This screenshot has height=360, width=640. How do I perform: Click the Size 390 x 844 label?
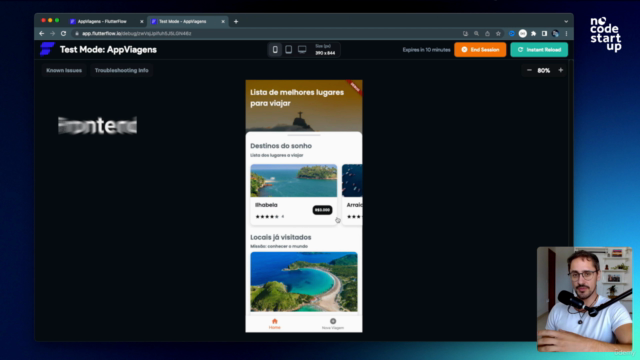click(325, 50)
